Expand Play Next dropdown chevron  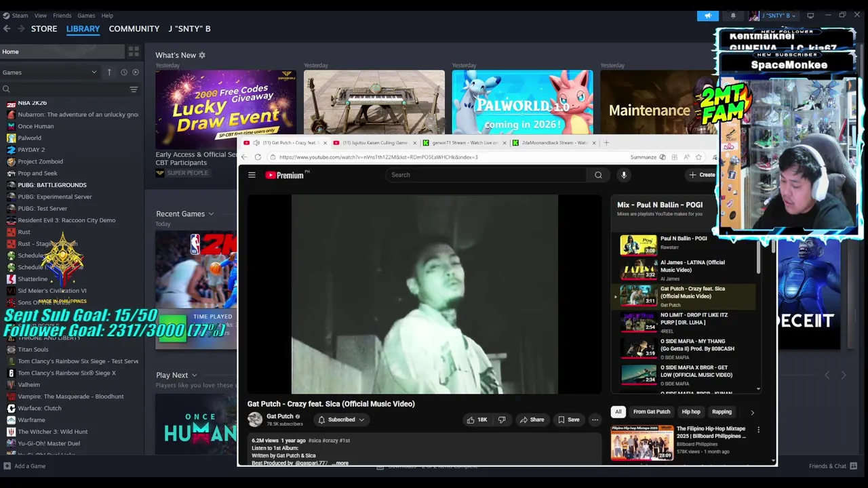[194, 375]
